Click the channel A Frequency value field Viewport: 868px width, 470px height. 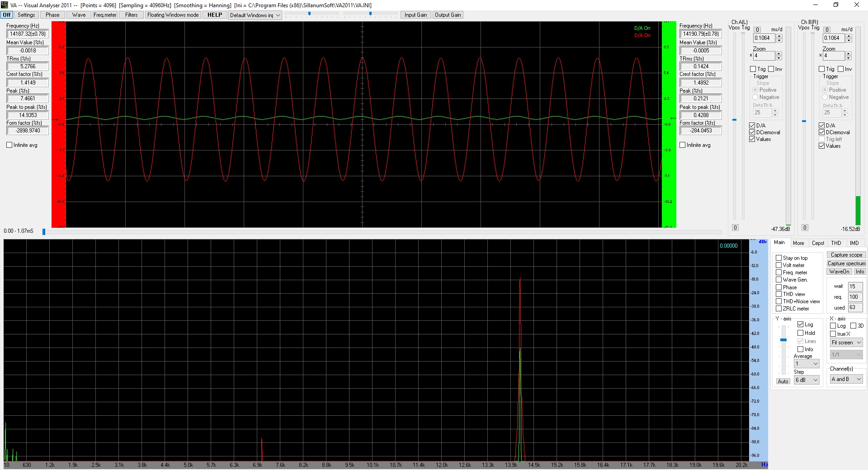pyautogui.click(x=28, y=34)
